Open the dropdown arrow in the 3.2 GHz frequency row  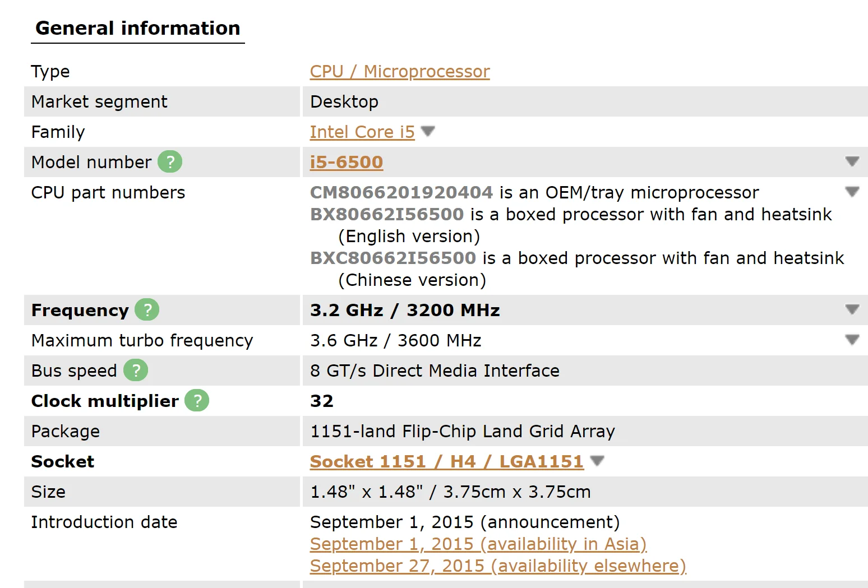coord(852,309)
